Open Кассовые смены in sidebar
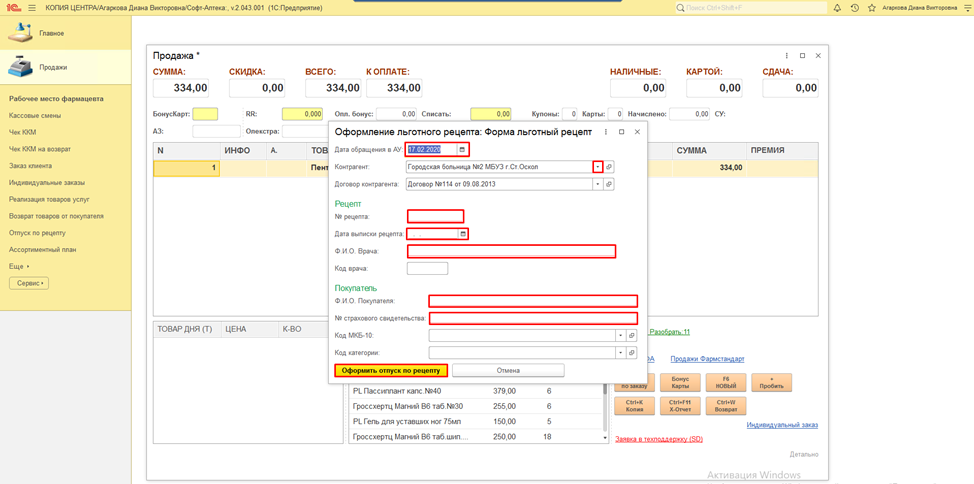The image size is (974, 484). tap(35, 116)
